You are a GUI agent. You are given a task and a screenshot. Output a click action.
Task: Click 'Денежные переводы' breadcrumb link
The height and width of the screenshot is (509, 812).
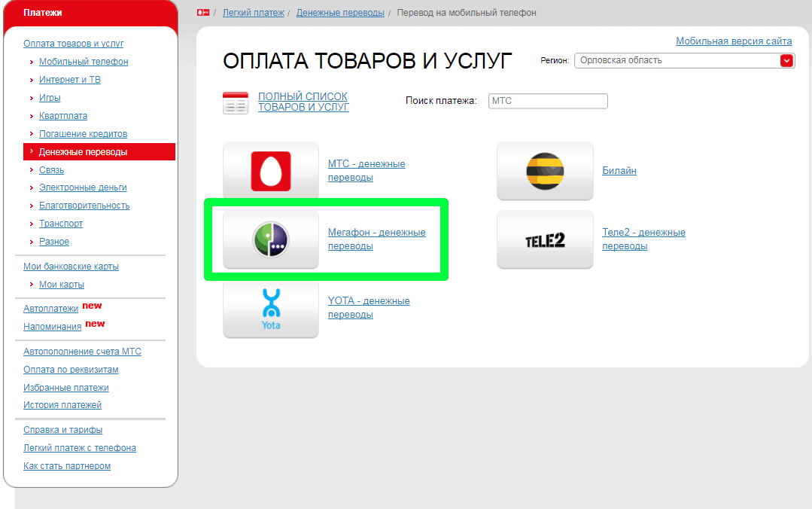pyautogui.click(x=340, y=13)
